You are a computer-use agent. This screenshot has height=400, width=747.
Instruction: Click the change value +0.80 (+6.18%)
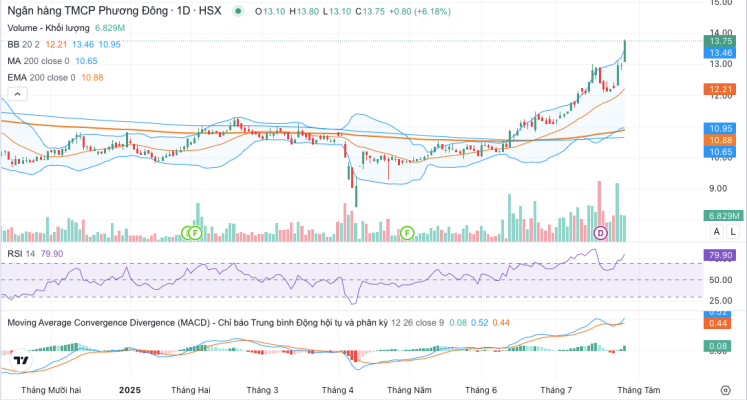coord(420,11)
